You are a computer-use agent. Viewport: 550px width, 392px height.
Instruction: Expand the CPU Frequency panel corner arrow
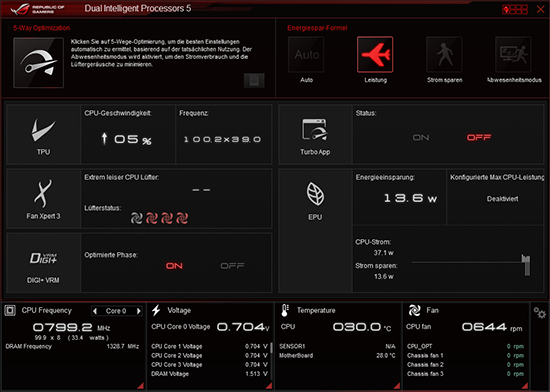[141, 386]
